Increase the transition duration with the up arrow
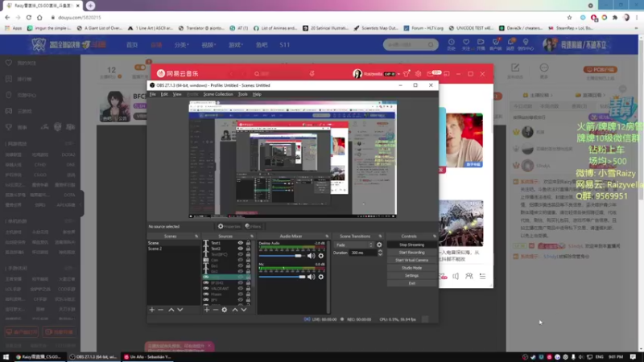This screenshot has height=362, width=644. pyautogui.click(x=380, y=251)
